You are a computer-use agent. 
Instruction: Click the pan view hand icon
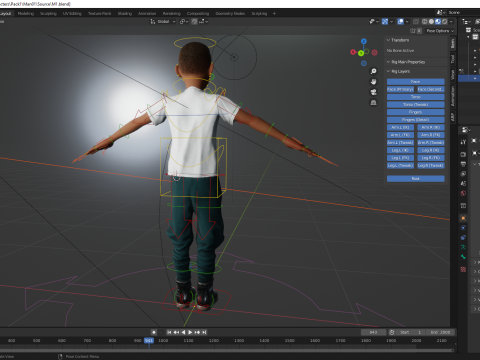pyautogui.click(x=374, y=82)
